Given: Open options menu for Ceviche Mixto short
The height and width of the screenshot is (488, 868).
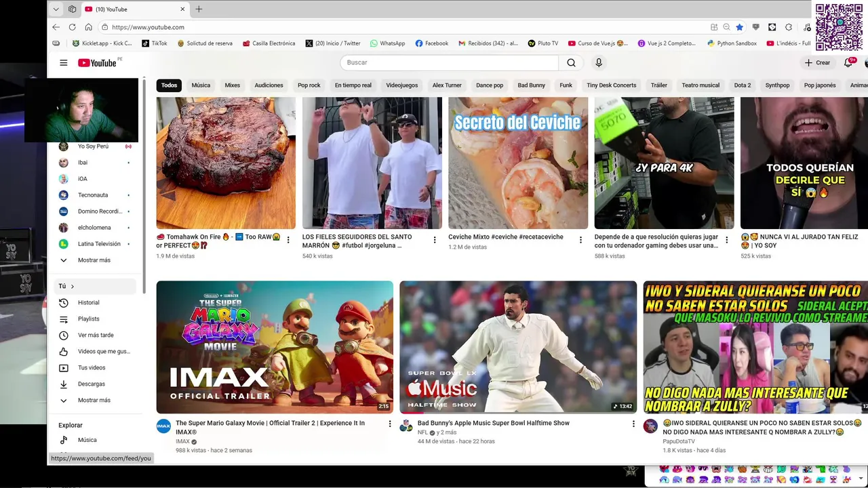Looking at the screenshot, I should [580, 240].
